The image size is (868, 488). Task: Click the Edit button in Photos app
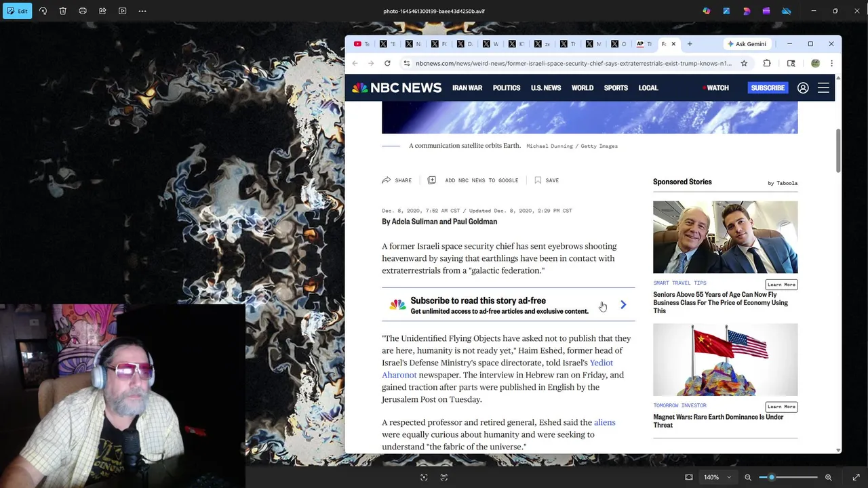pyautogui.click(x=17, y=11)
